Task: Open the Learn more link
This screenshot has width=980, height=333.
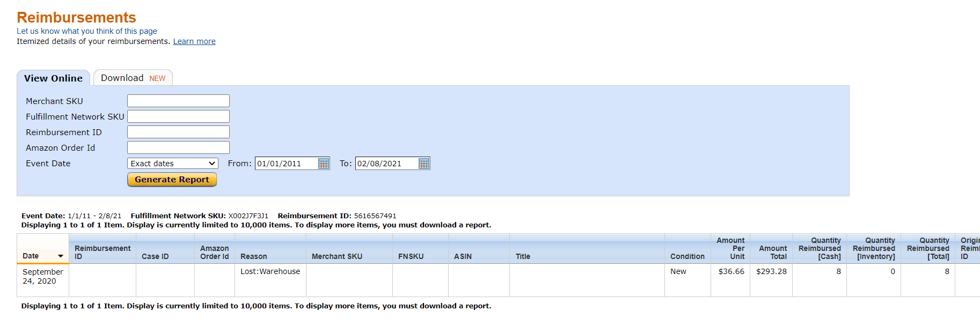Action: [x=194, y=41]
